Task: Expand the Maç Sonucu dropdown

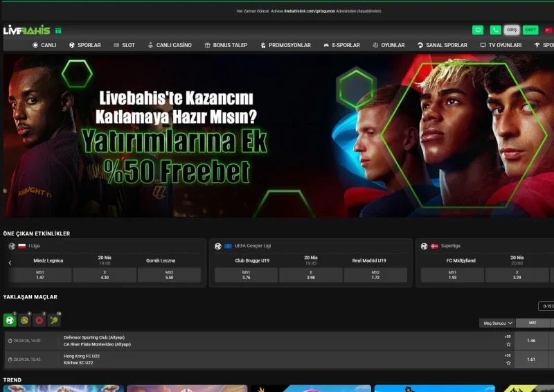Action: point(497,323)
